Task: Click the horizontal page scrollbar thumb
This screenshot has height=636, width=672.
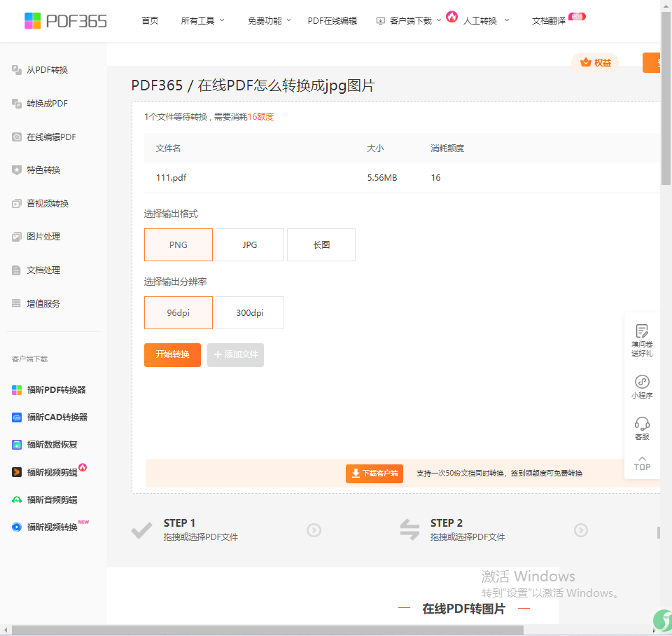Action: point(268,630)
